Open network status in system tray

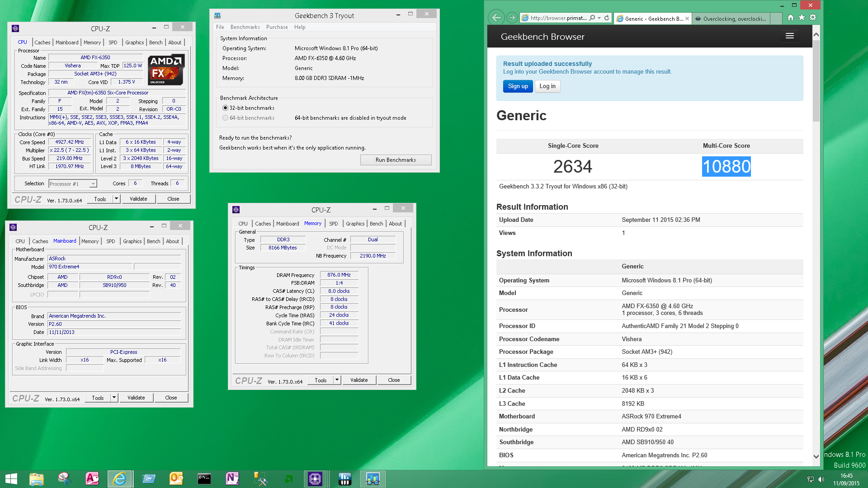(x=810, y=479)
